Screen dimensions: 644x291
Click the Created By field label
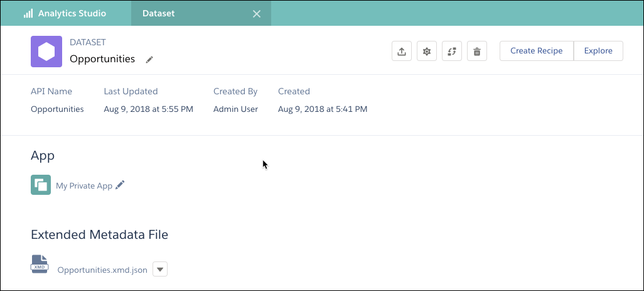tap(235, 91)
